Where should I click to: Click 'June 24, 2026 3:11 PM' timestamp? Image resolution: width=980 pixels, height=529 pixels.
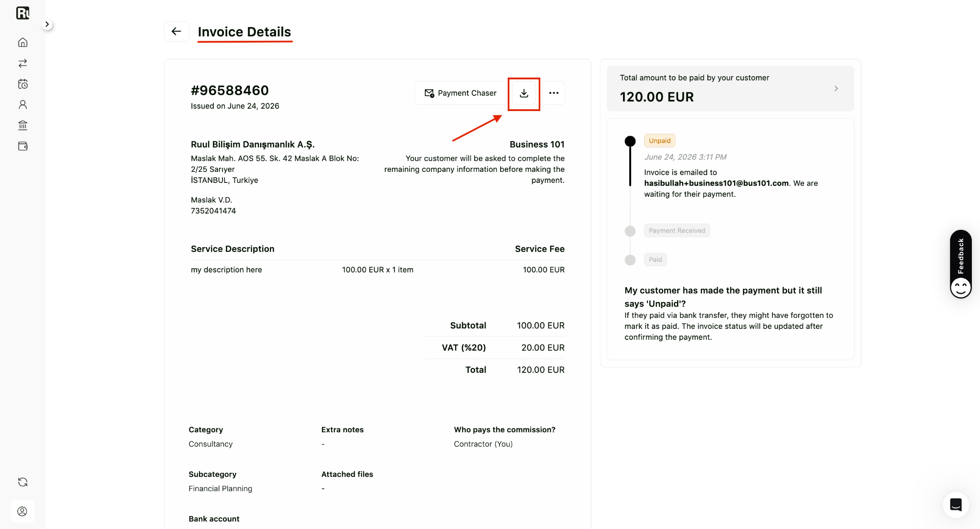click(685, 157)
